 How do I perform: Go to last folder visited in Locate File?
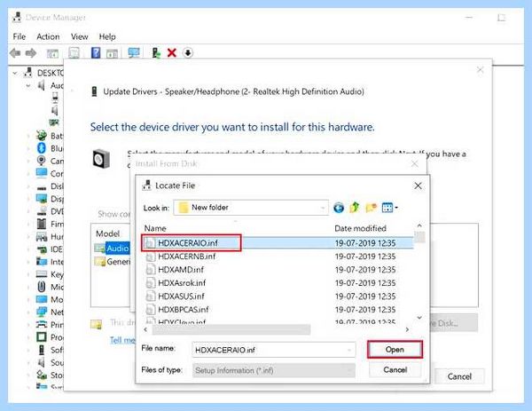339,208
